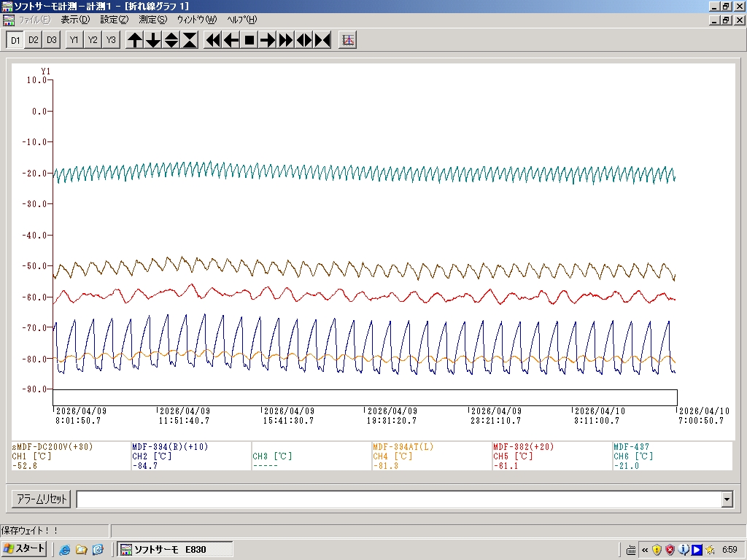Open the 測定(S) measurement menu
Viewport: 747px width, 560px height.
point(152,20)
